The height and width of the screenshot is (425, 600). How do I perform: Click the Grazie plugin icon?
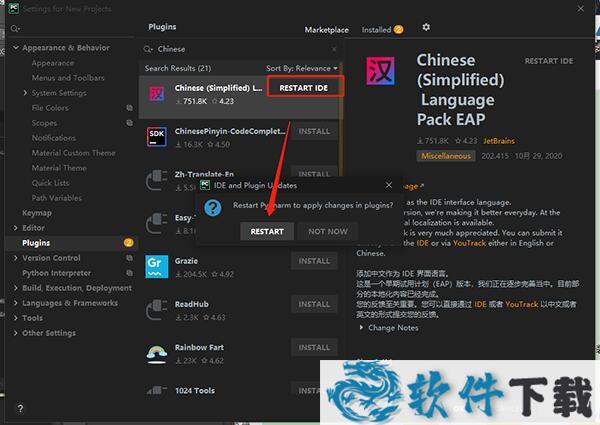click(x=157, y=267)
